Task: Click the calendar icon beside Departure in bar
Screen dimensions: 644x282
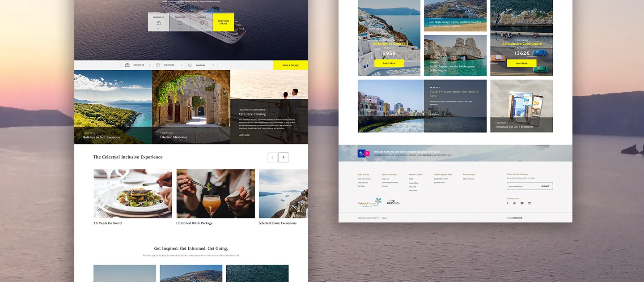Action: pyautogui.click(x=158, y=65)
